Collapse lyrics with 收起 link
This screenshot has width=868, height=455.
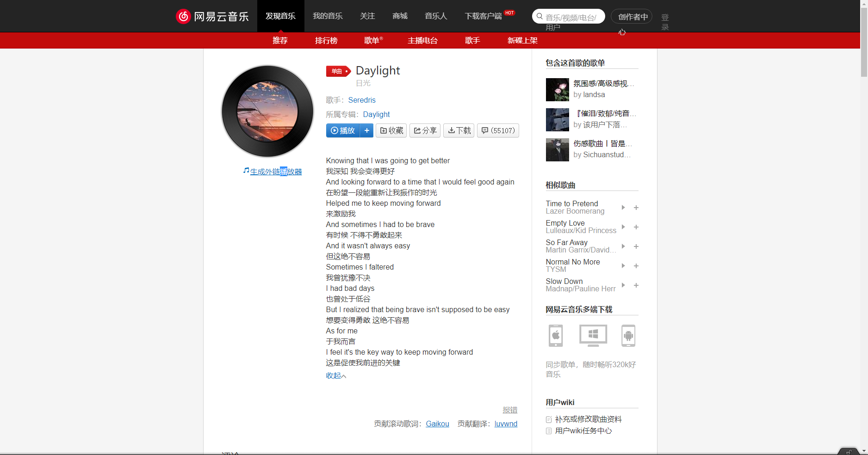click(x=336, y=376)
